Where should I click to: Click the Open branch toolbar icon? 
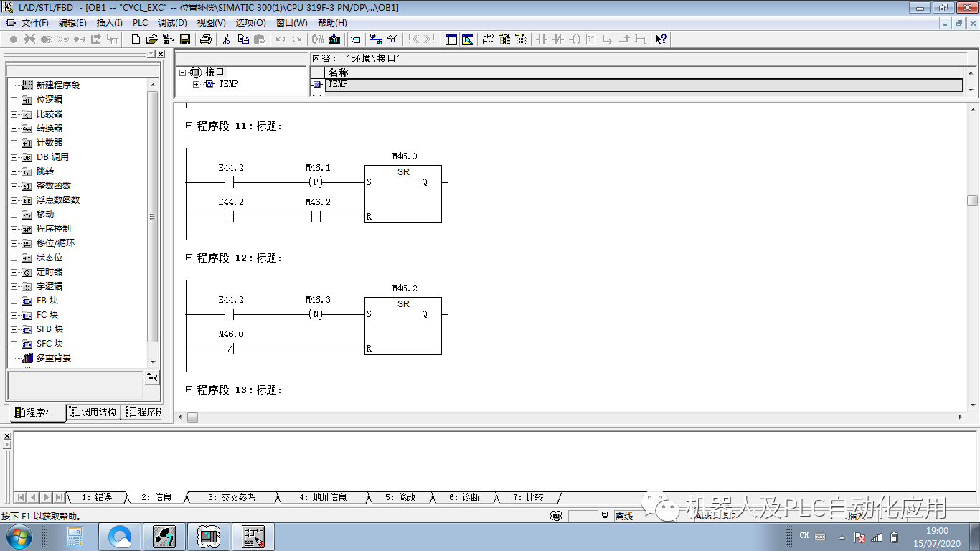pos(608,39)
